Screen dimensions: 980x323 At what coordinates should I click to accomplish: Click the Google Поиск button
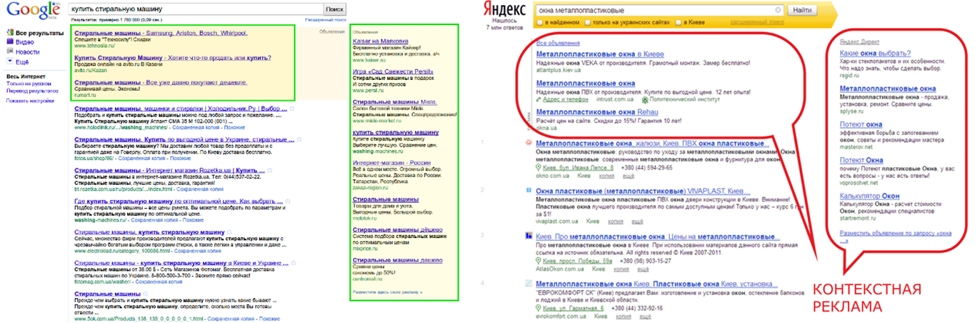(x=334, y=9)
